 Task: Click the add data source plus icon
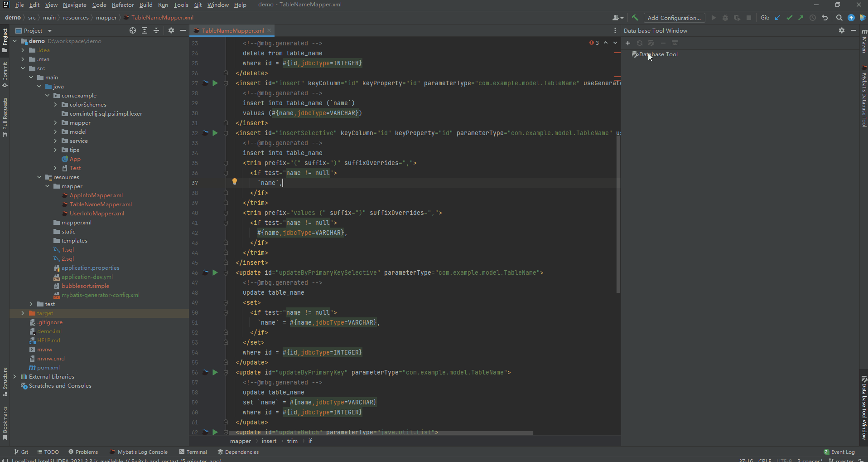click(x=628, y=43)
